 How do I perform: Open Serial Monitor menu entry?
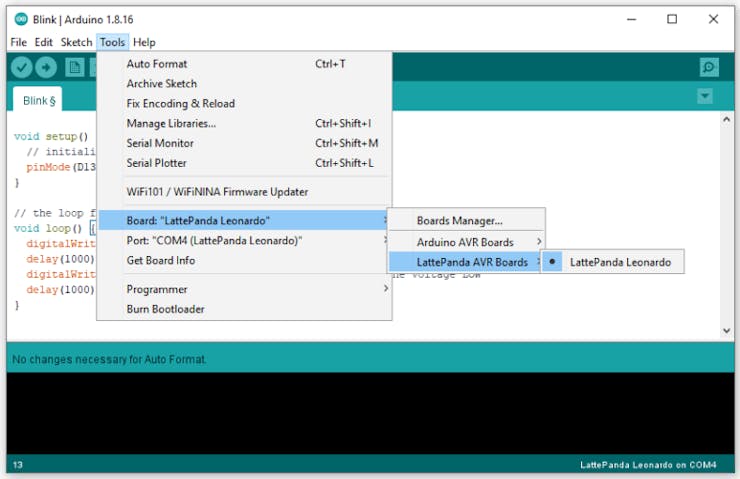(x=244, y=143)
